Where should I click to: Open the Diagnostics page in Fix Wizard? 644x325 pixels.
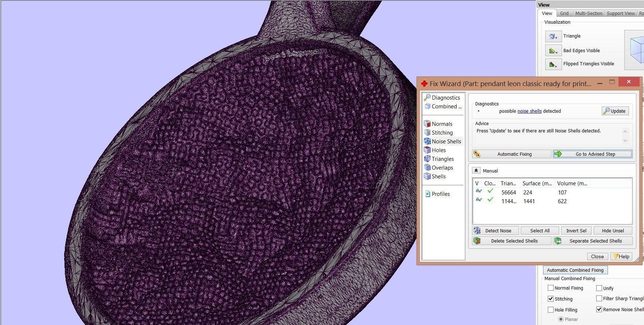click(442, 98)
